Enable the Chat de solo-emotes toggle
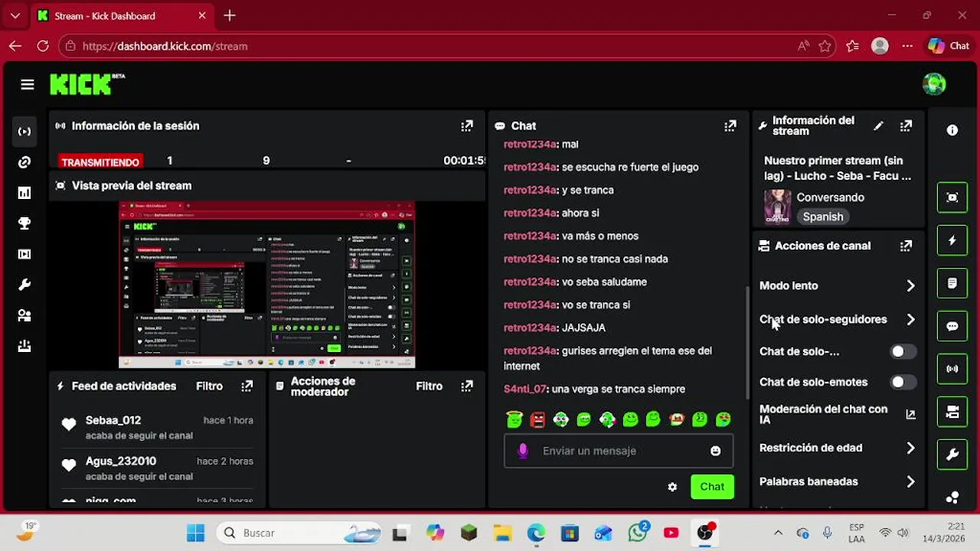This screenshot has height=551, width=980. [x=903, y=382]
